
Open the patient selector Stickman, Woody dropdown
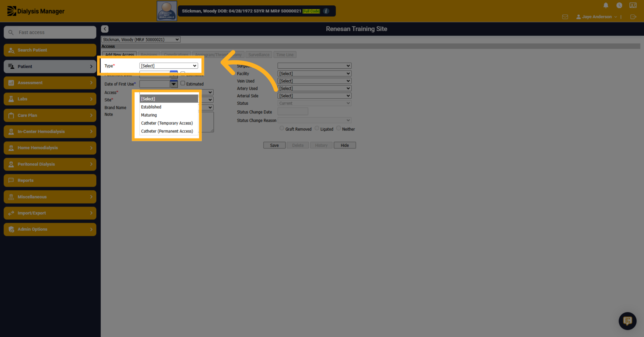point(141,40)
